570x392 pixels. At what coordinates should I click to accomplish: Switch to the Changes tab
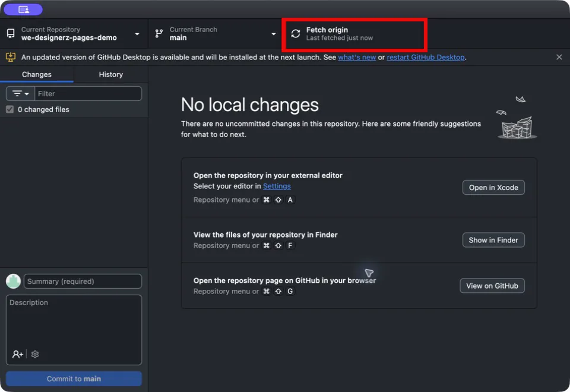click(x=37, y=75)
